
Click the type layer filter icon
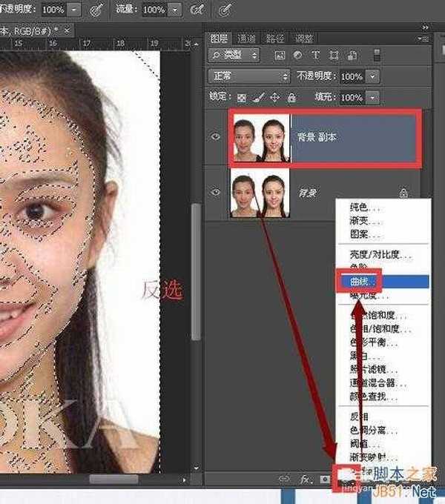pos(315,56)
